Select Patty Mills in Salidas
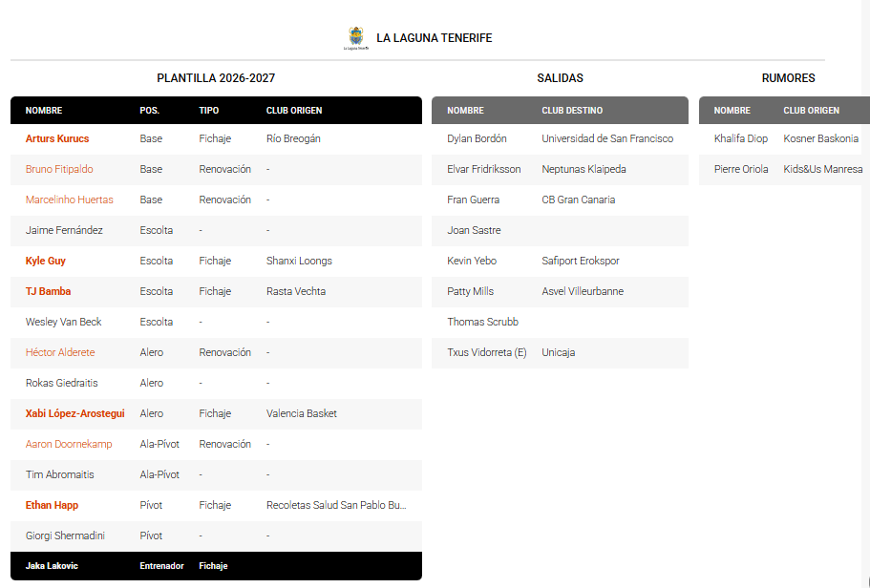This screenshot has height=588, width=870. (x=470, y=291)
